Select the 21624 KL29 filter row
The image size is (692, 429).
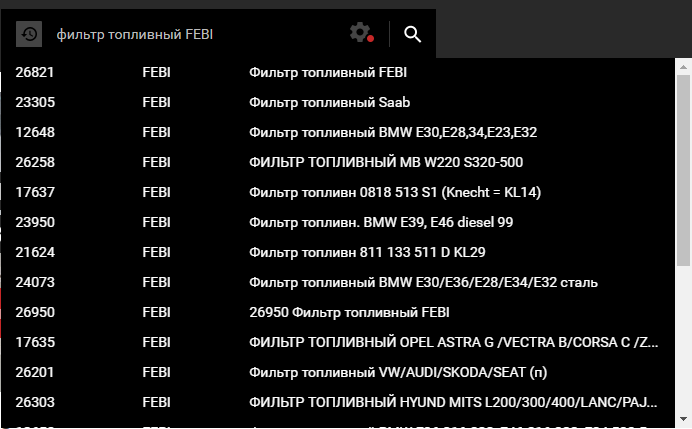coord(338,252)
